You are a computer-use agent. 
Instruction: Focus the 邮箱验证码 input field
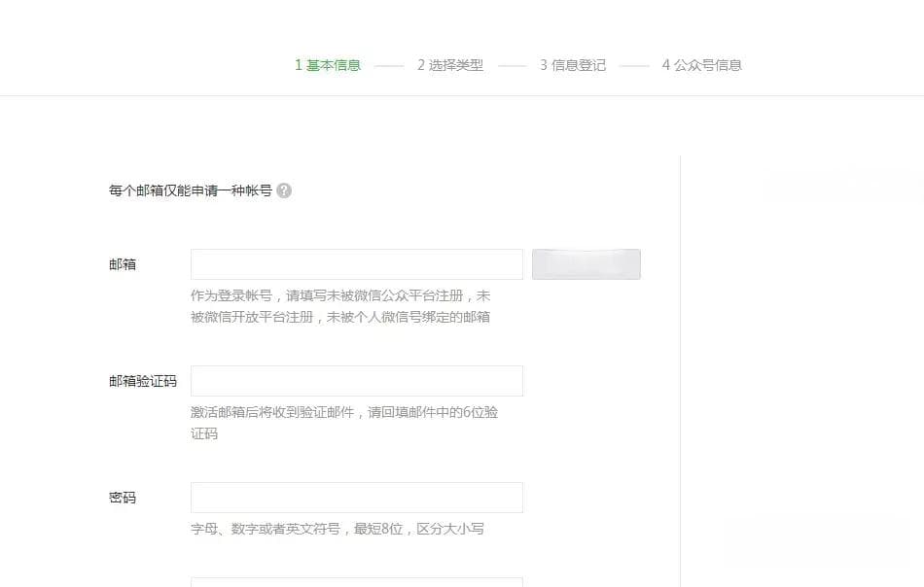(357, 381)
